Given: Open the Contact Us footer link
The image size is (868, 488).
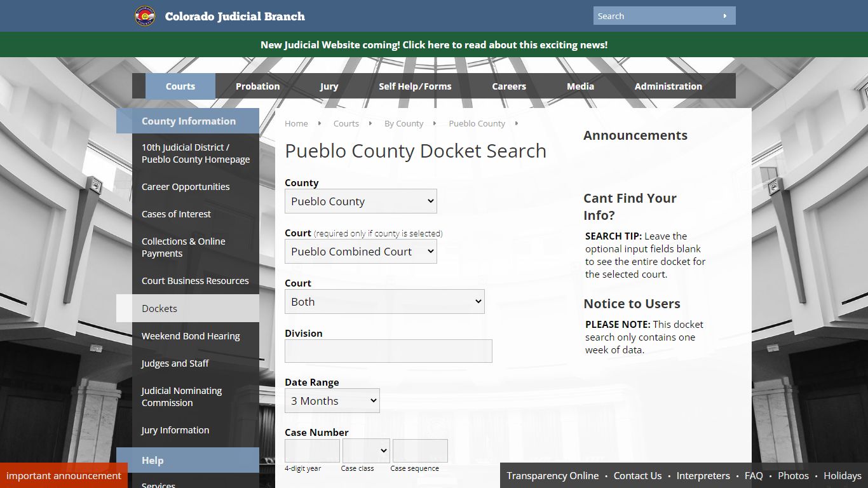Looking at the screenshot, I should [637, 475].
